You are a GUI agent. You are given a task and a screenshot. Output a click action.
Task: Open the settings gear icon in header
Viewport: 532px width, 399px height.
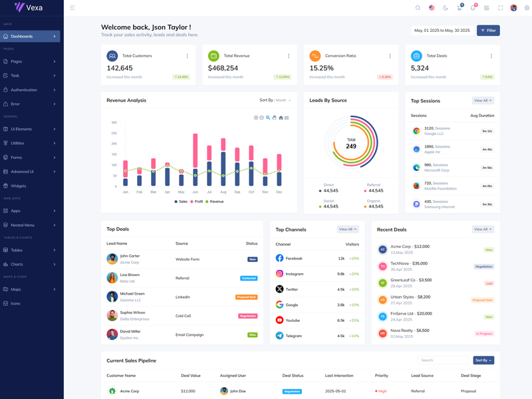tap(527, 8)
